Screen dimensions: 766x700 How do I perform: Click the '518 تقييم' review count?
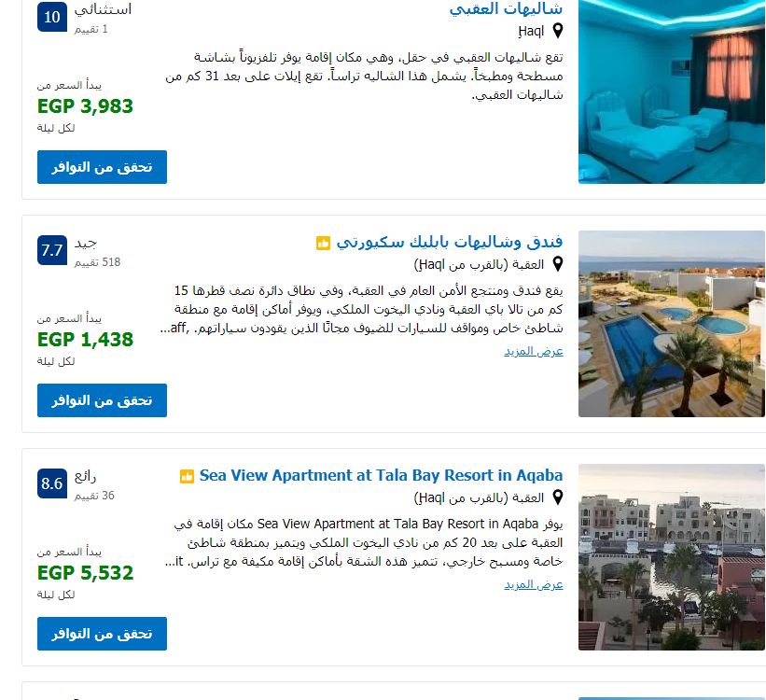97,262
